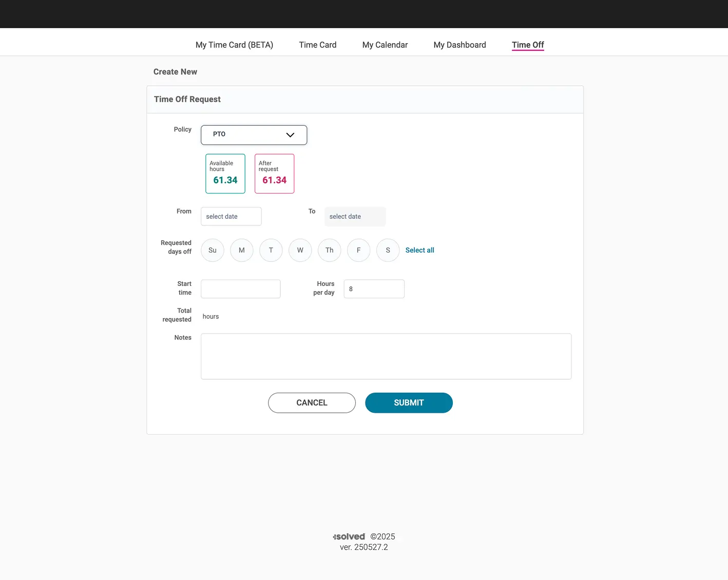
Task: Open the My Dashboard tab
Action: [x=459, y=45]
